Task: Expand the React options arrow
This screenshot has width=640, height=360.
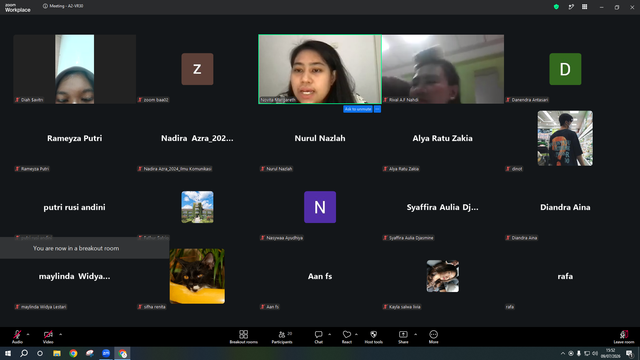Action: coord(356,334)
